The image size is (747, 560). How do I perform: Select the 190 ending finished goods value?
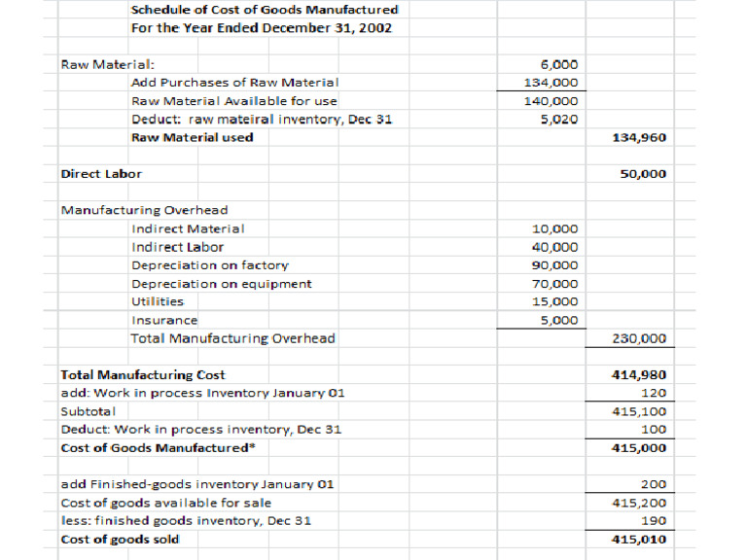[654, 521]
